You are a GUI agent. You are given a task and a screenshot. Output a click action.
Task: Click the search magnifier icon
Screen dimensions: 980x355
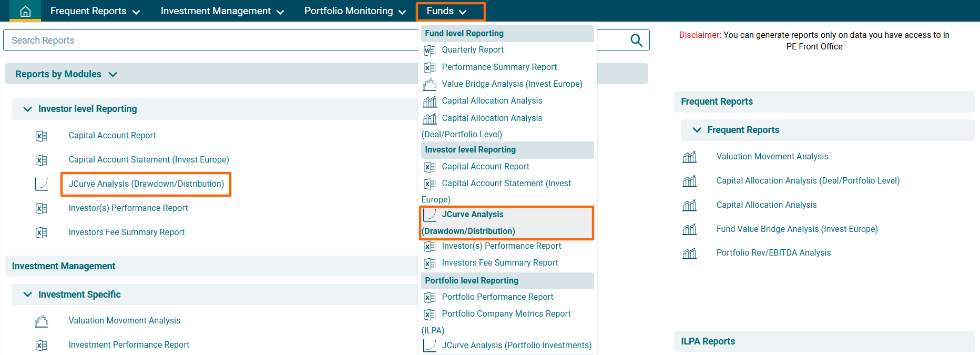tap(636, 40)
